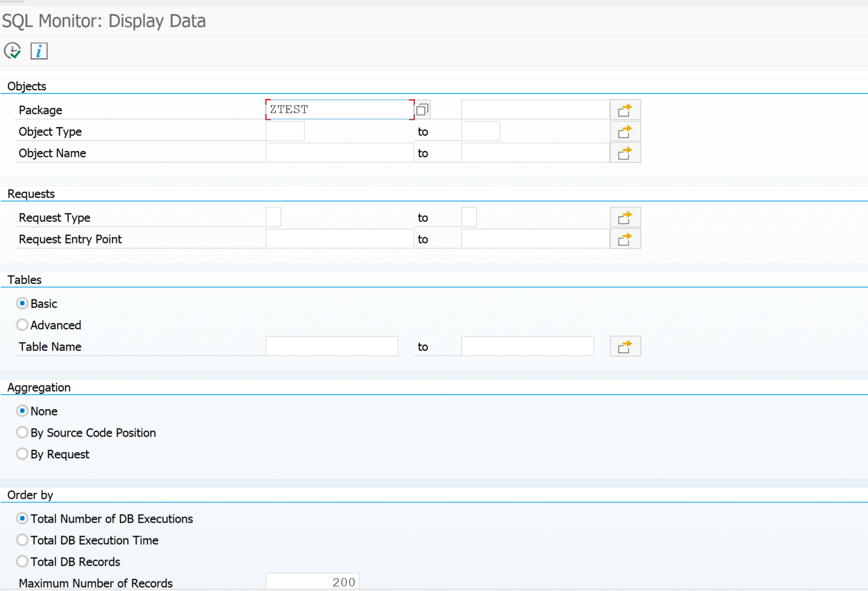Set Aggregation to None
The width and height of the screenshot is (868, 591).
point(22,411)
